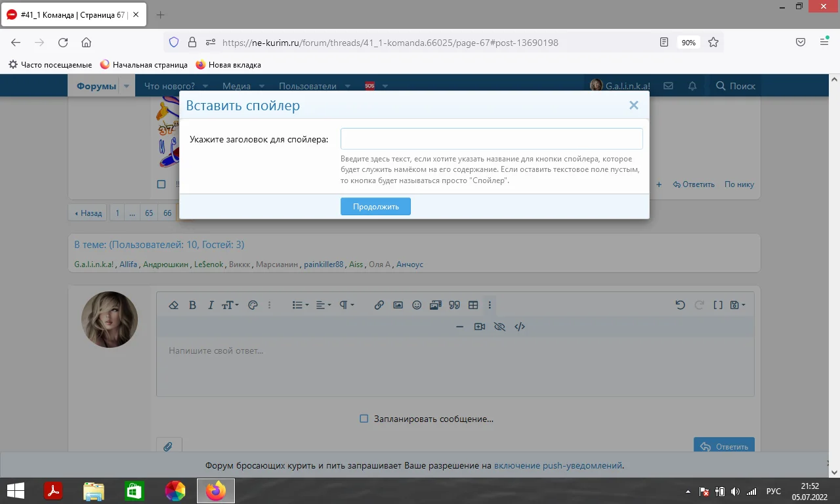840x504 pixels.
Task: Redo the editor action
Action: (699, 305)
